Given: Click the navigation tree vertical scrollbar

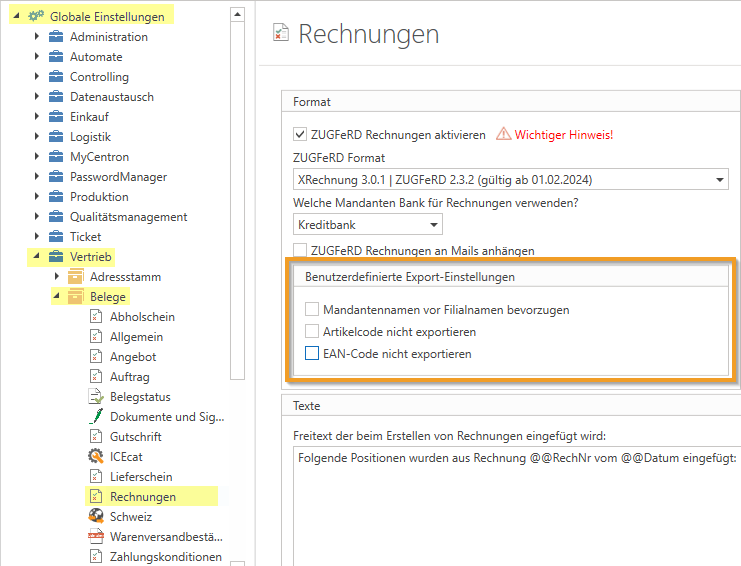Looking at the screenshot, I should pos(237,200).
